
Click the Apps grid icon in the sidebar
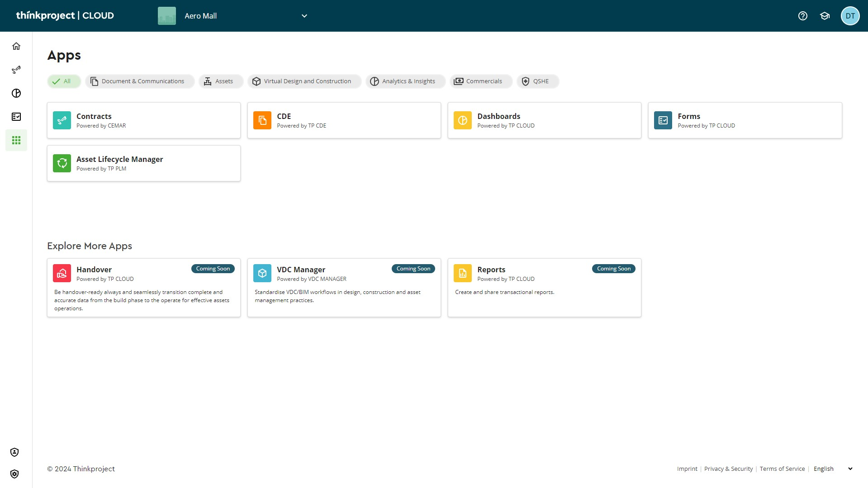coord(16,140)
